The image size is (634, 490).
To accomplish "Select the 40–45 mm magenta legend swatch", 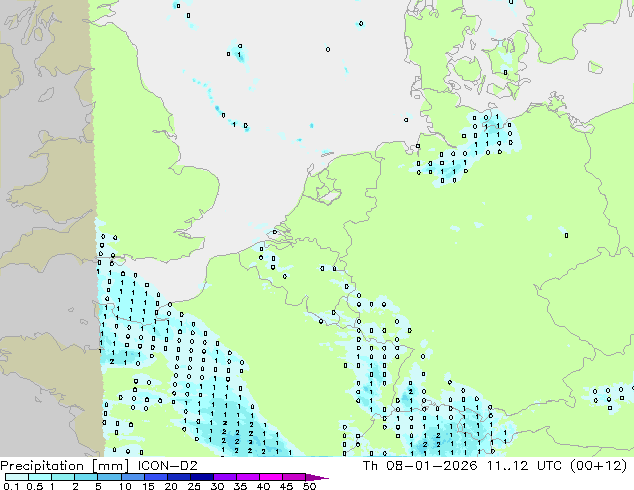I will point(271,477).
